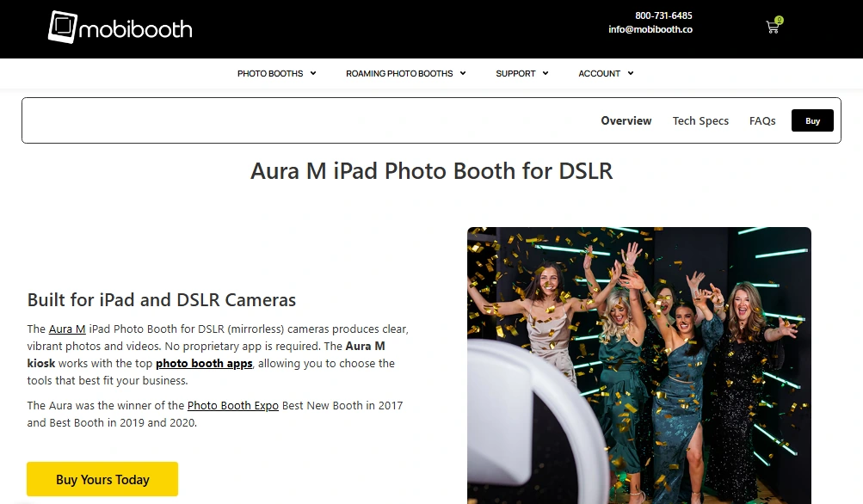Click the Built for iPad and DSLR Cameras heading
The height and width of the screenshot is (504, 863).
pyautogui.click(x=161, y=300)
